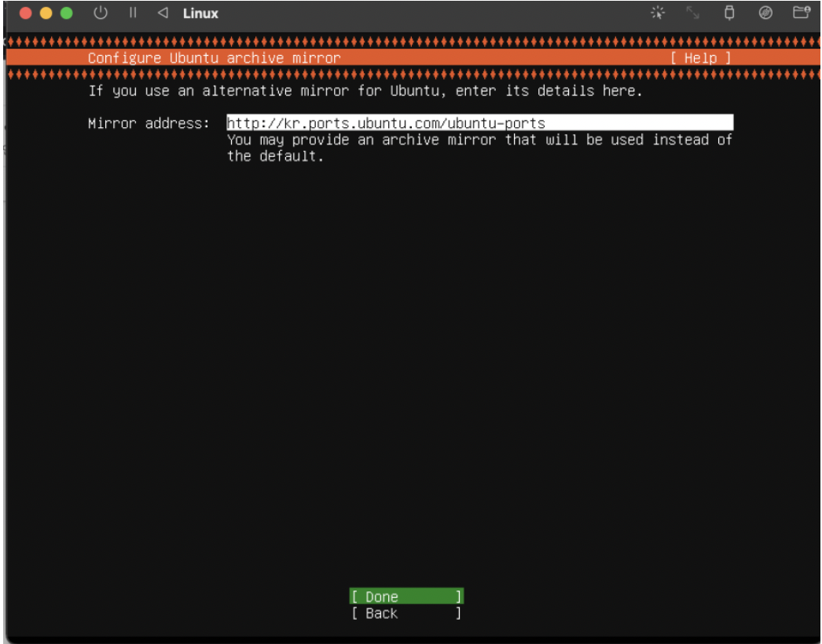Click the Linux window title
The height and width of the screenshot is (644, 822).
point(200,13)
